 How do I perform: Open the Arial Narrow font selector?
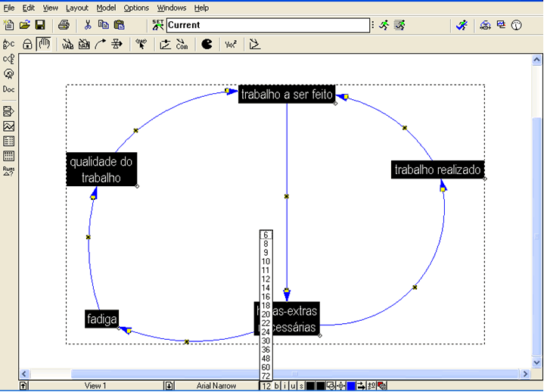coord(216,386)
